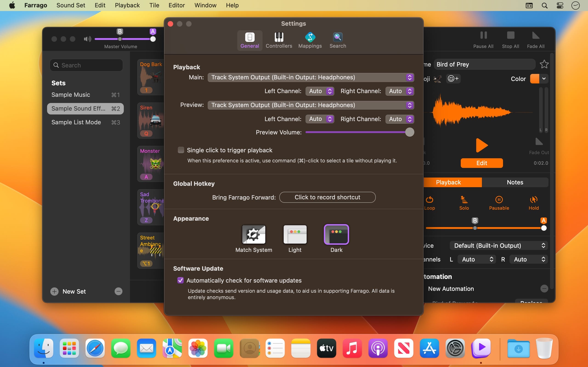Open the Playback menu in menu bar
Image resolution: width=588 pixels, height=367 pixels.
coord(127,5)
